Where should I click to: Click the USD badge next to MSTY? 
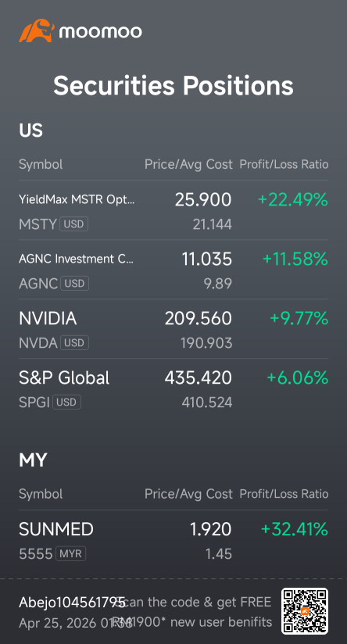pos(74,224)
